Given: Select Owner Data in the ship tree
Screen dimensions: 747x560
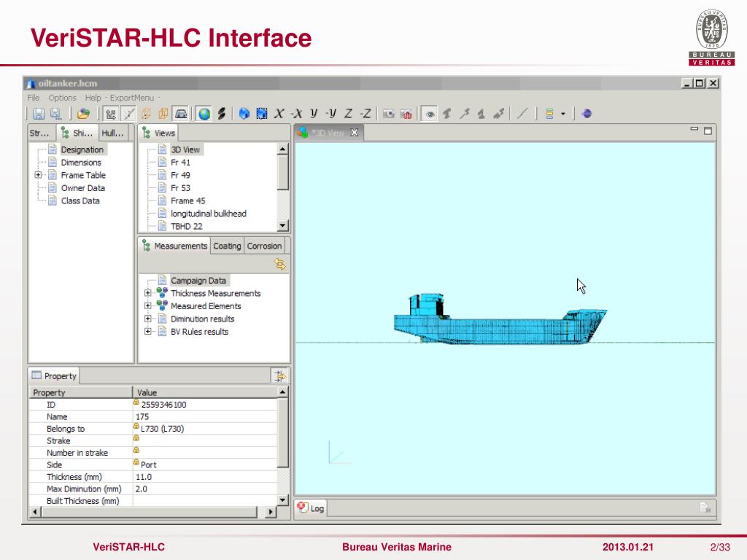Looking at the screenshot, I should click(83, 188).
